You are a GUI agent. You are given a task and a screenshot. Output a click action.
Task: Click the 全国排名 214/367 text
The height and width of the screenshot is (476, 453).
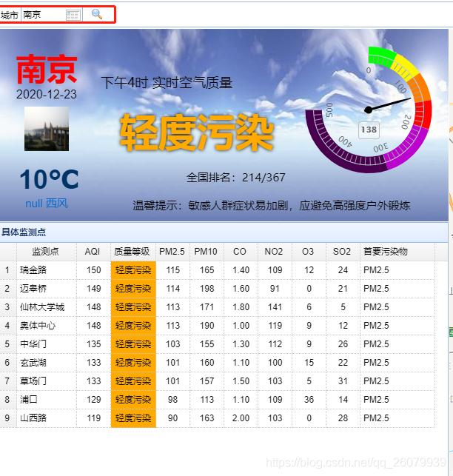[x=236, y=178]
